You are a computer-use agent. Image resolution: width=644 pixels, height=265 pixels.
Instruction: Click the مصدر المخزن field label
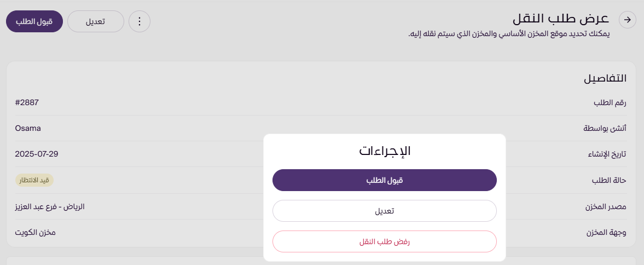tap(606, 206)
